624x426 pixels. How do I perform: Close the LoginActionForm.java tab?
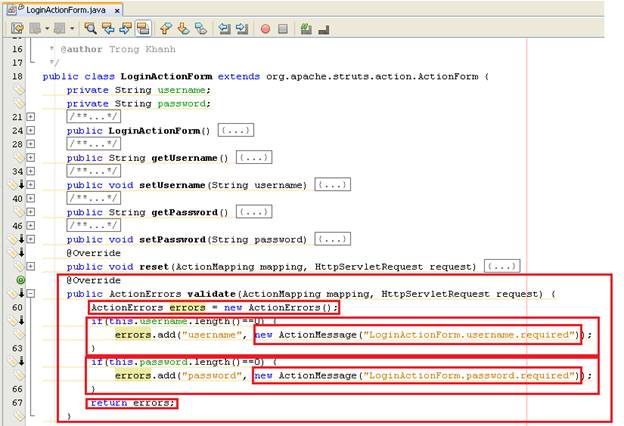(117, 11)
